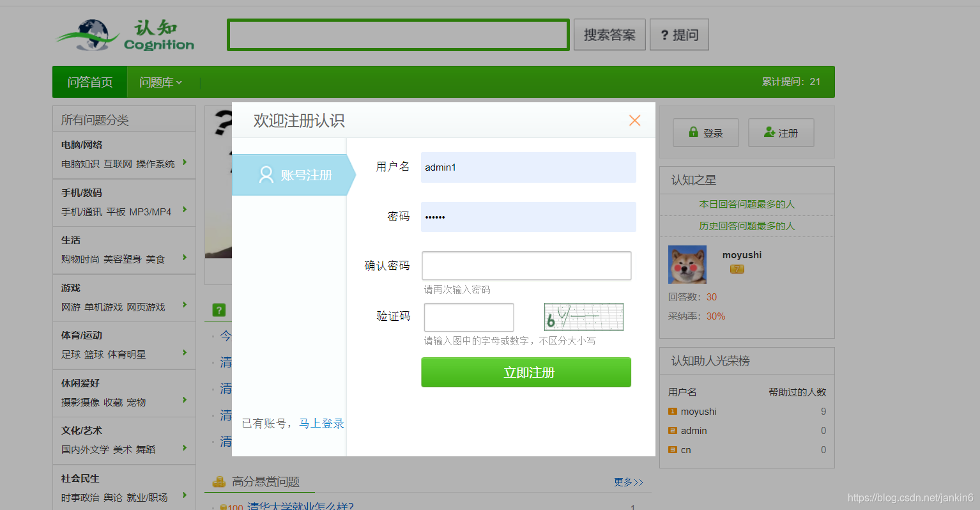This screenshot has width=980, height=510.
Task: Click the add-user icon on 注册 button
Action: pos(769,132)
